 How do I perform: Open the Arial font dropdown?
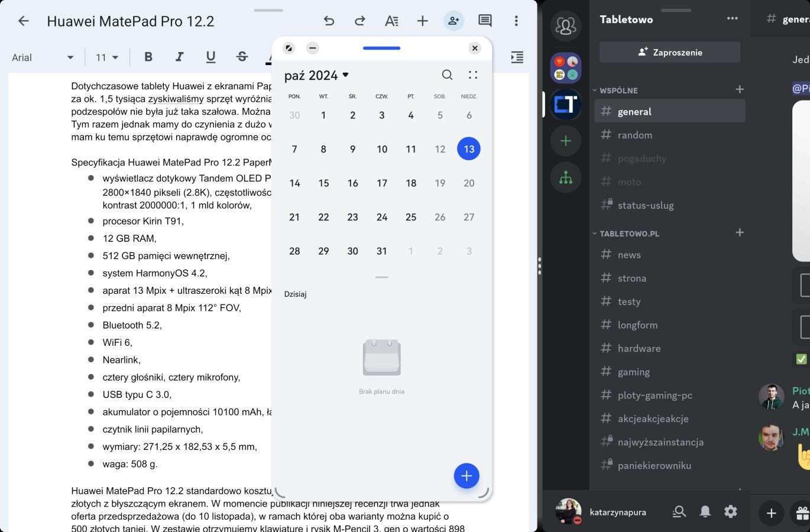point(43,57)
